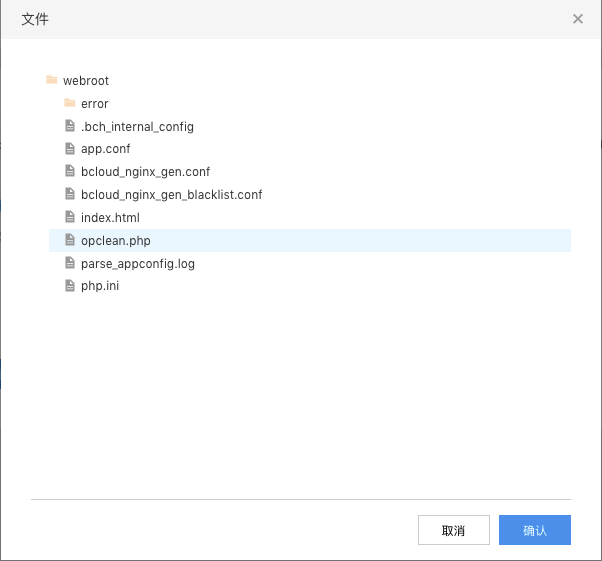Click the file icon next to php.ini
Screen dimensions: 602x561
pyautogui.click(x=70, y=286)
